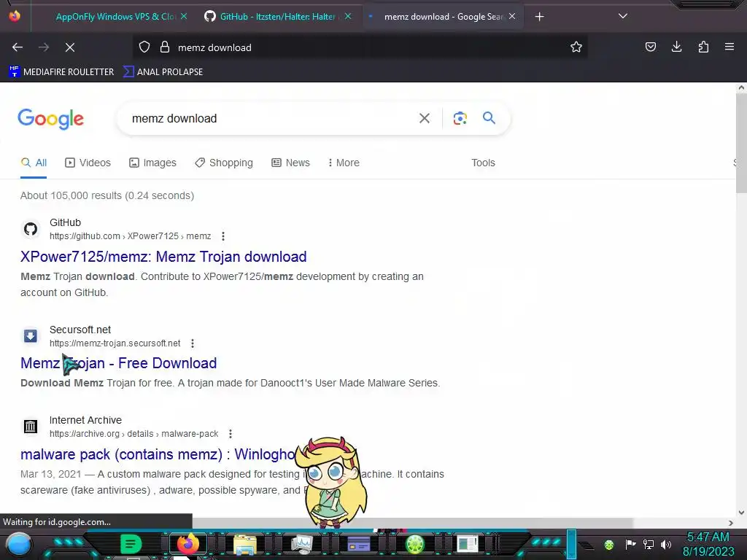Open the extensions puzzle icon
Image resolution: width=747 pixels, height=560 pixels.
coord(703,47)
